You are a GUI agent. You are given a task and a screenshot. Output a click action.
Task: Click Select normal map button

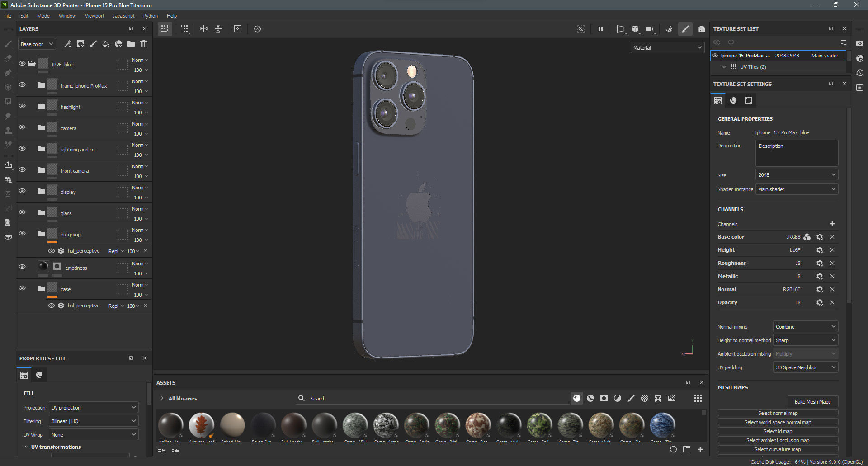tap(778, 413)
